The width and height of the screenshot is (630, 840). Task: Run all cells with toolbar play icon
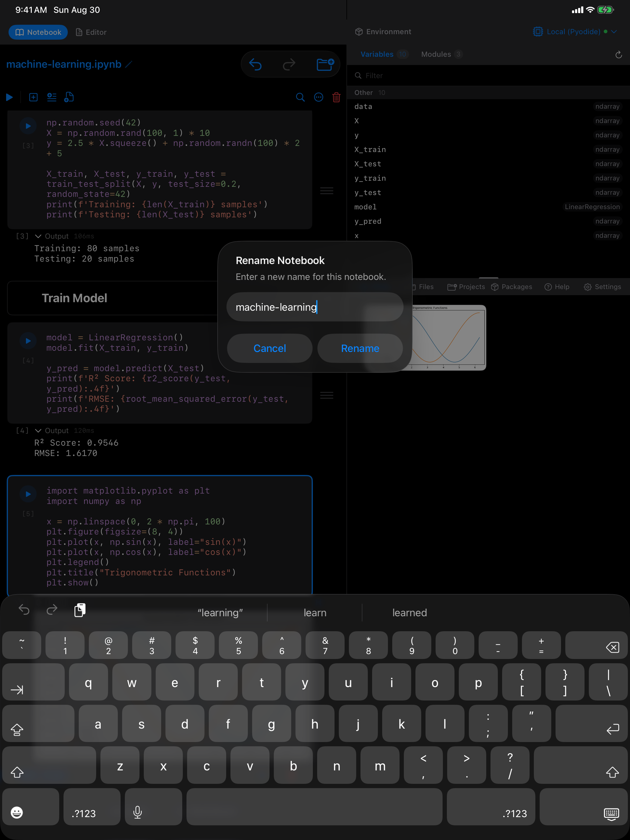point(9,98)
